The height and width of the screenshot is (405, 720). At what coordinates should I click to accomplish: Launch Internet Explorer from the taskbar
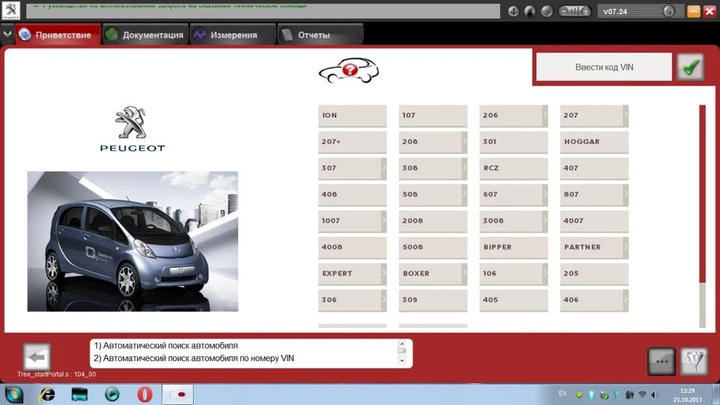tap(47, 394)
